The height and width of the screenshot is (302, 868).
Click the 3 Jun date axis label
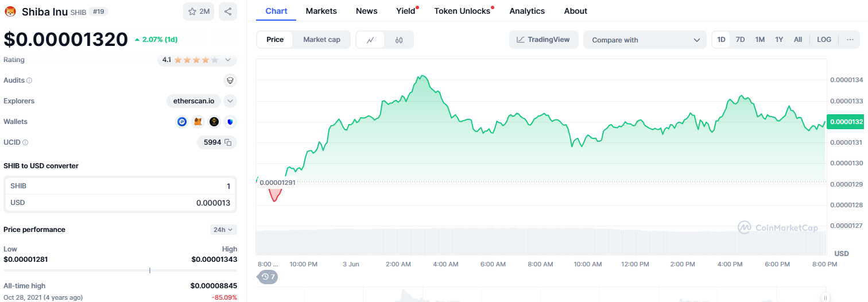click(x=351, y=264)
